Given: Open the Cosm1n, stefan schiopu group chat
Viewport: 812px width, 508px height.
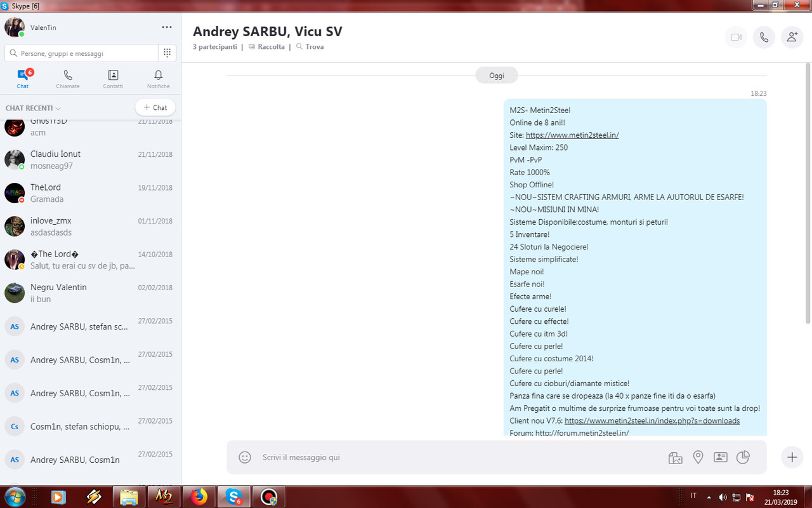Looking at the screenshot, I should click(x=90, y=426).
